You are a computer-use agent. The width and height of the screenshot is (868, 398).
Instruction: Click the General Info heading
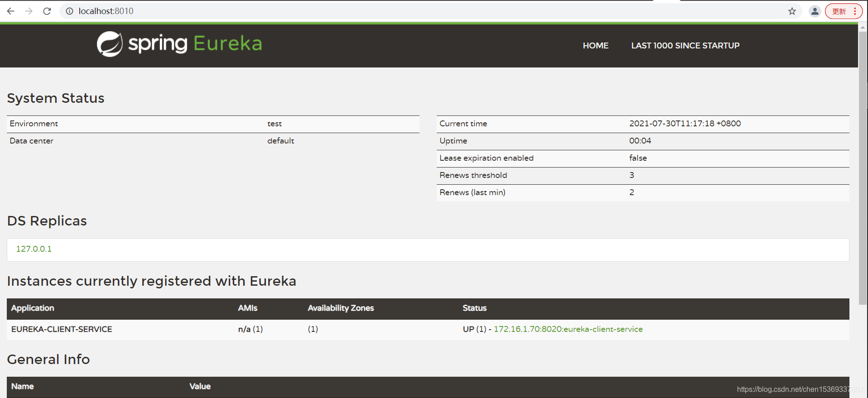coord(48,360)
